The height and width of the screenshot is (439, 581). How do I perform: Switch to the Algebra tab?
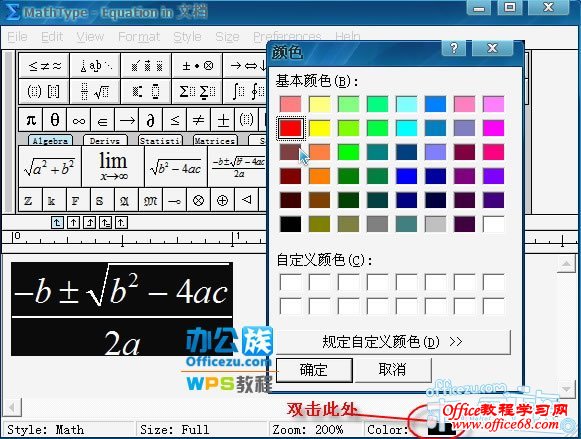click(50, 140)
